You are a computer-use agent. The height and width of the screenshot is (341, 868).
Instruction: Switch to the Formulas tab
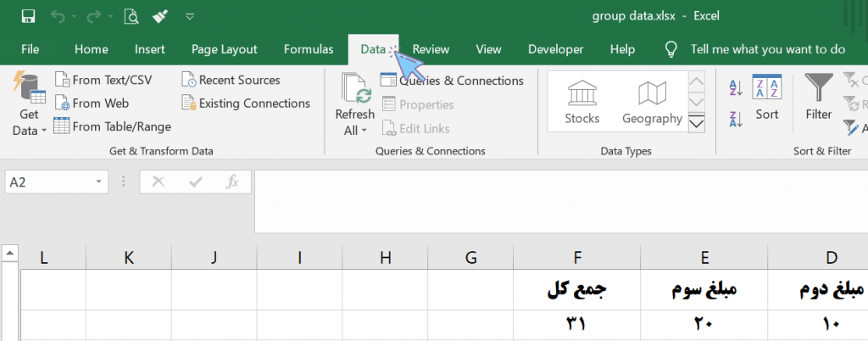tap(309, 49)
